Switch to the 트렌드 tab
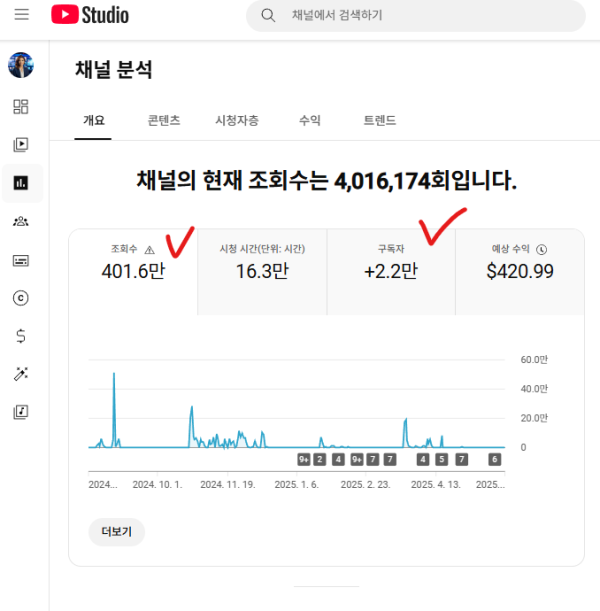This screenshot has height=611, width=600. click(379, 120)
